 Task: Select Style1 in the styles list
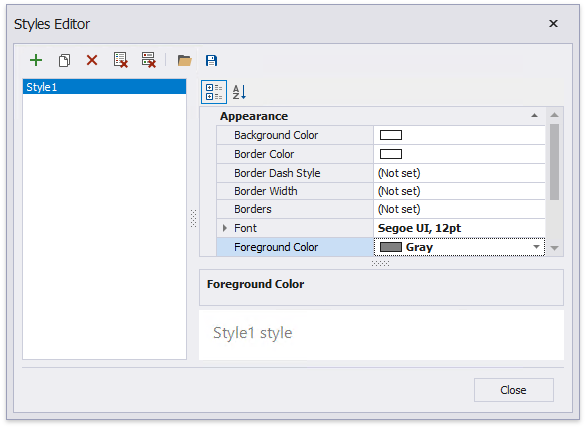coord(104,87)
